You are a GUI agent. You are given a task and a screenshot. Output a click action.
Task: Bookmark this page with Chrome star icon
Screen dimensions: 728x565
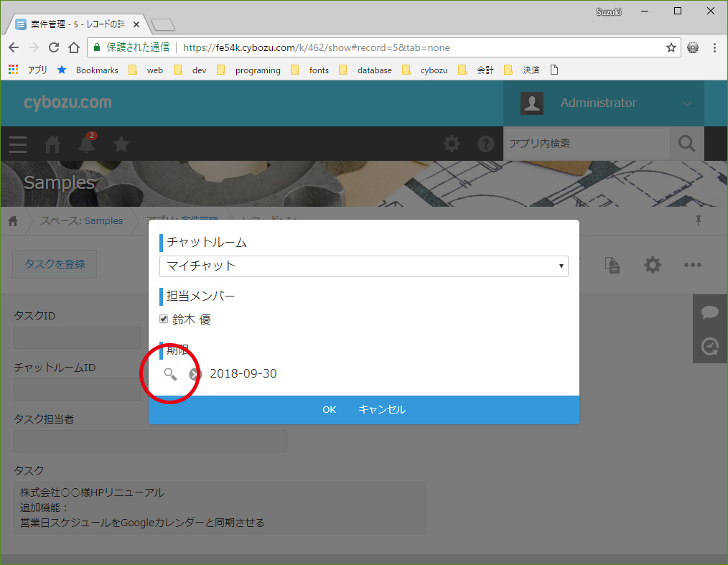click(x=671, y=47)
